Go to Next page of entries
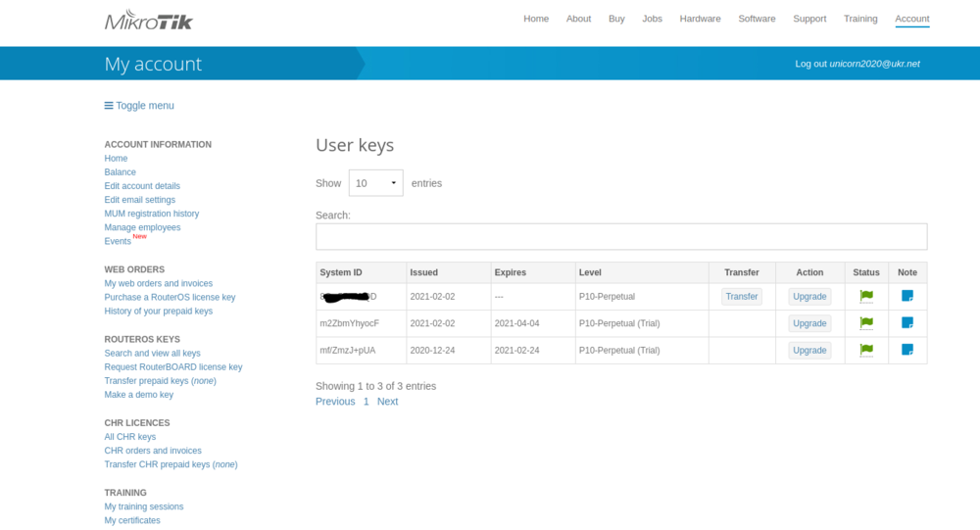 click(387, 402)
